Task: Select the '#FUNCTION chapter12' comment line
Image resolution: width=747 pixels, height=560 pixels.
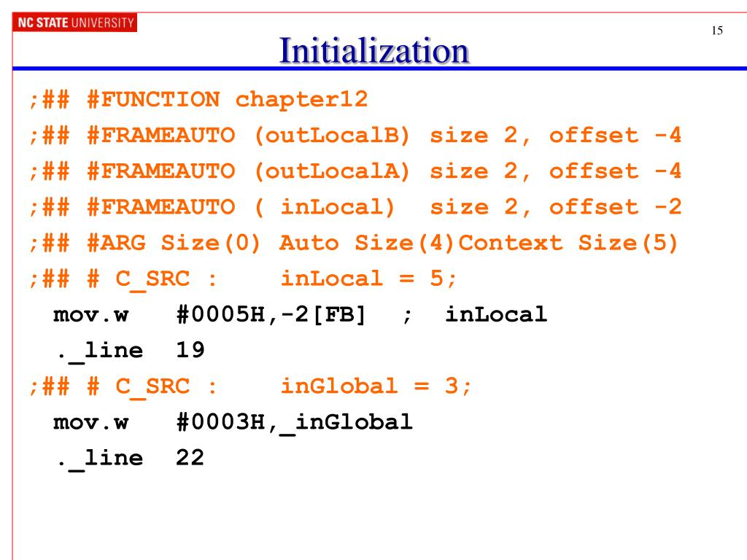Action: pyautogui.click(x=198, y=100)
